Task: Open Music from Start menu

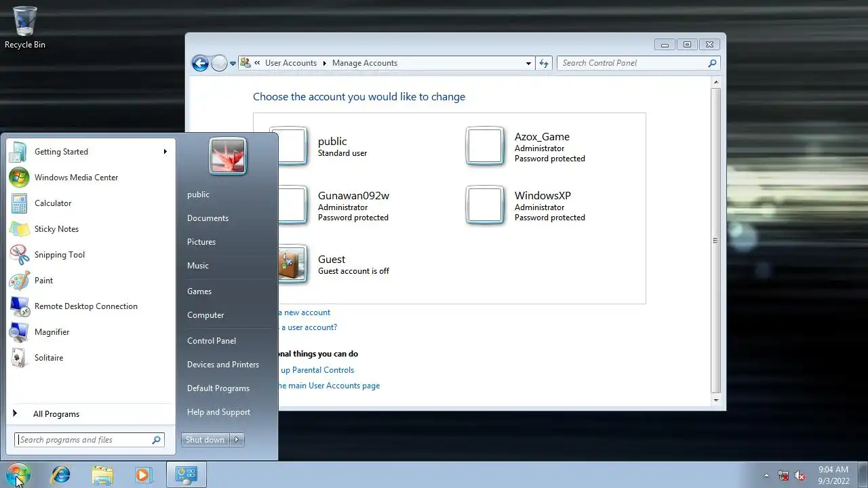Action: 198,266
